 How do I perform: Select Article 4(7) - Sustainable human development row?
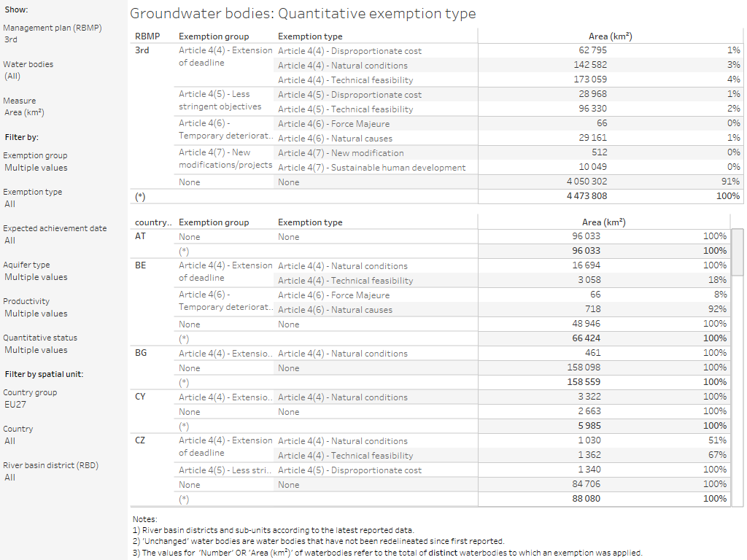[x=371, y=168]
